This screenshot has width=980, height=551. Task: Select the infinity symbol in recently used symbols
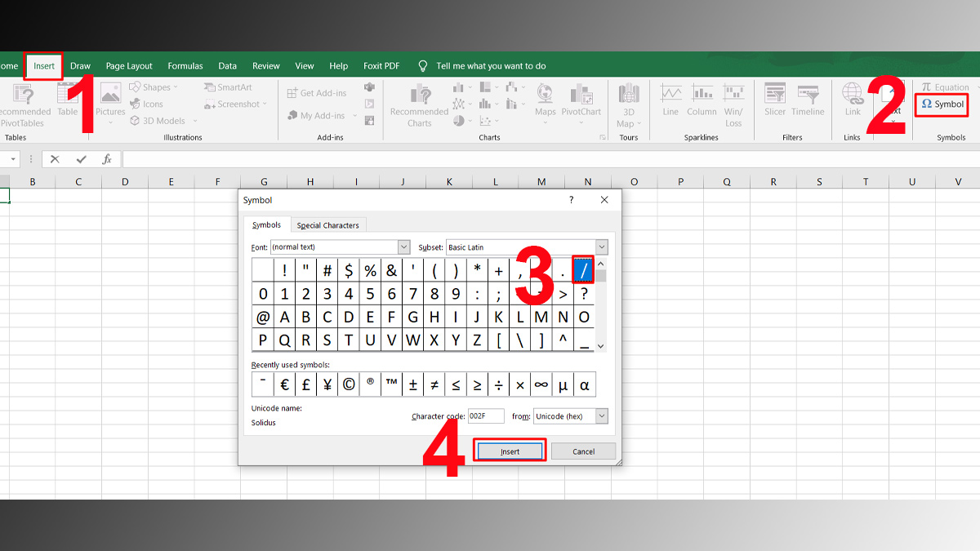pyautogui.click(x=541, y=384)
